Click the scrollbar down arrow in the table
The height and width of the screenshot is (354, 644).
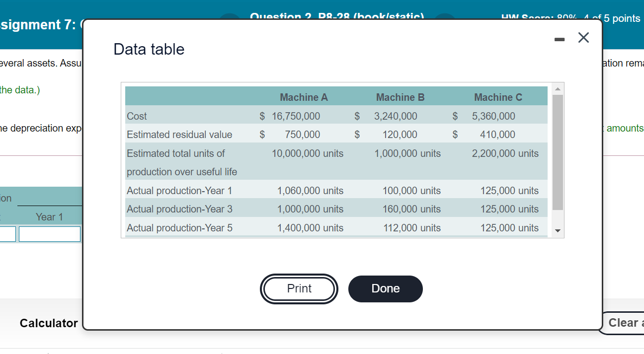pyautogui.click(x=557, y=231)
